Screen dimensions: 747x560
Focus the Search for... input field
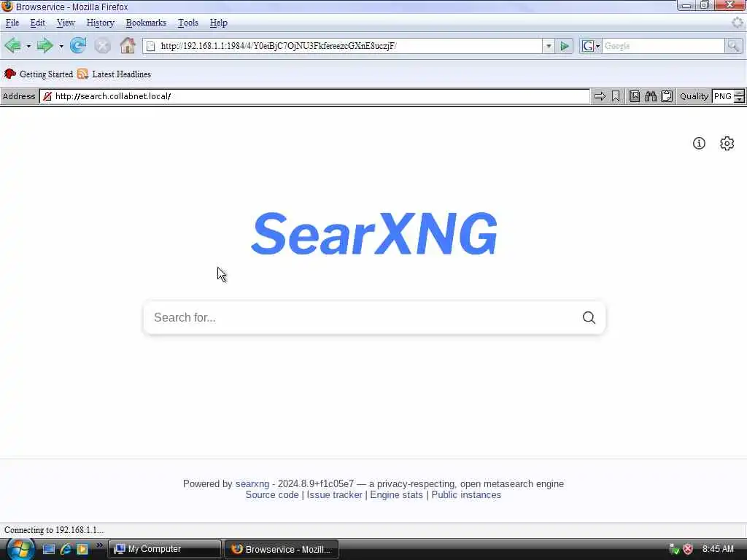point(365,318)
